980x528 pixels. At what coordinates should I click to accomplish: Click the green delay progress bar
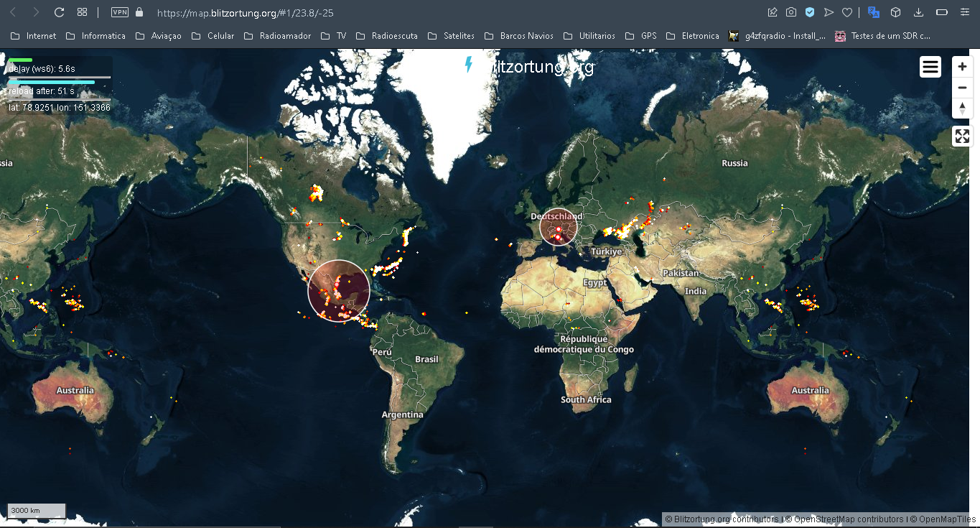point(20,60)
